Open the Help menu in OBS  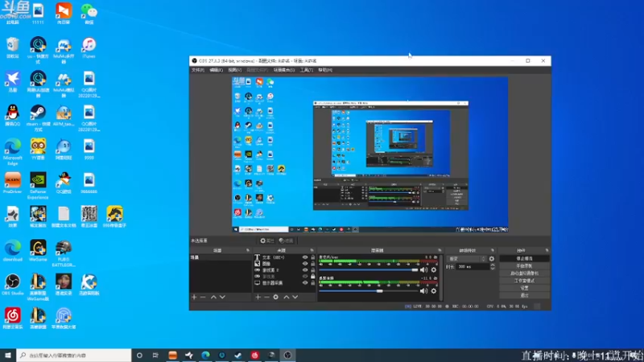point(325,70)
